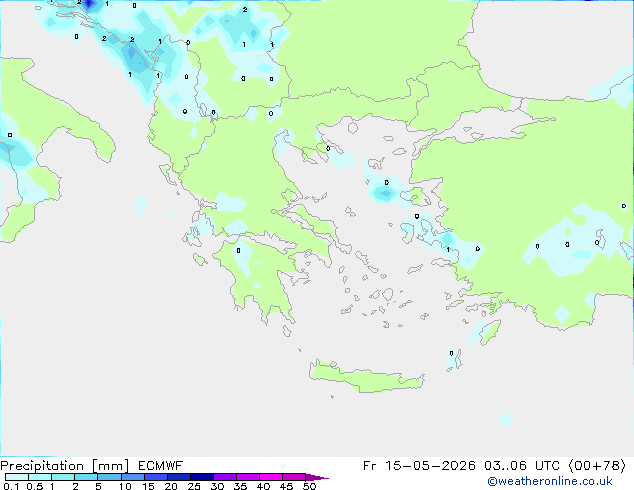Image resolution: width=634 pixels, height=490 pixels.
Task: Click the 'Precipitation' title text
Action: tap(42, 466)
